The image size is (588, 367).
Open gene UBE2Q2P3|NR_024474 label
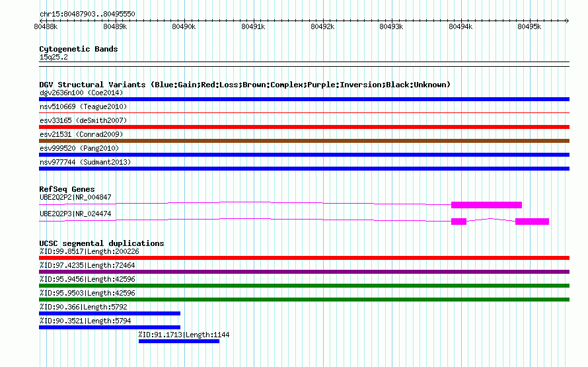(x=75, y=214)
